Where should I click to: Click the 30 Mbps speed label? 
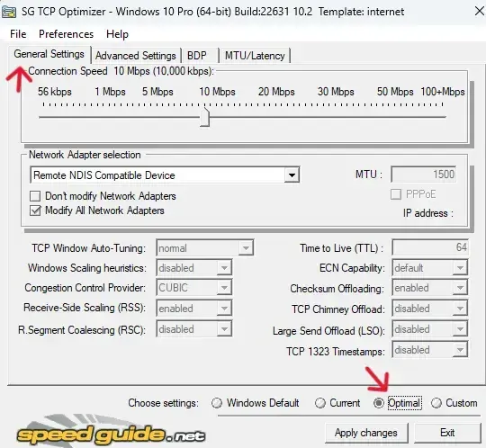click(336, 92)
